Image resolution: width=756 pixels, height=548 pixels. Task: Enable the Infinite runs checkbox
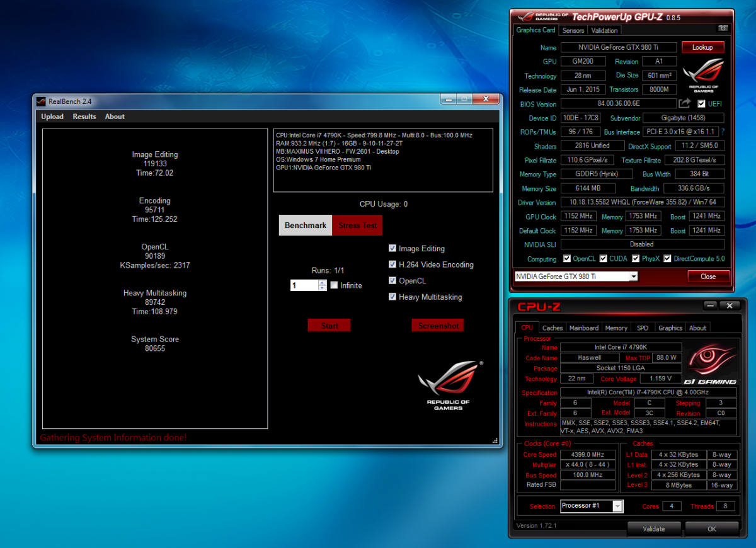[x=335, y=285]
